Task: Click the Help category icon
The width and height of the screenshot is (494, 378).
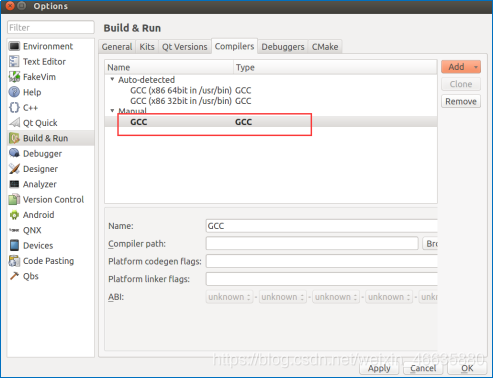Action: tap(14, 92)
